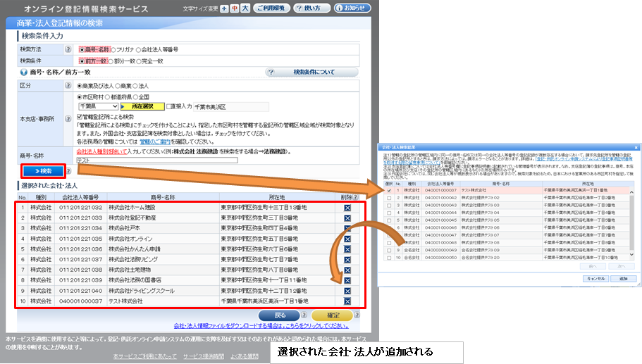Delete row 株式会社土地建物
Screen dimensions: 642x364
point(347,270)
